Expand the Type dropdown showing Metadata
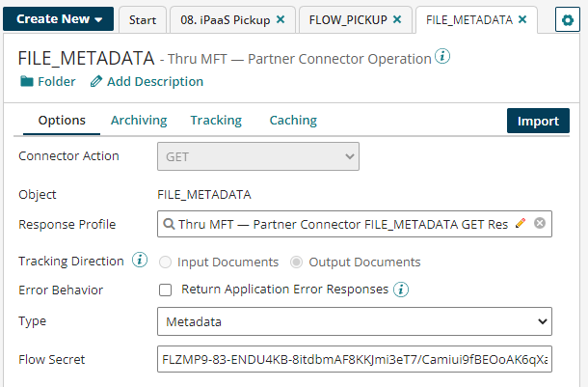Viewport: 588px width, 387px height. 354,321
